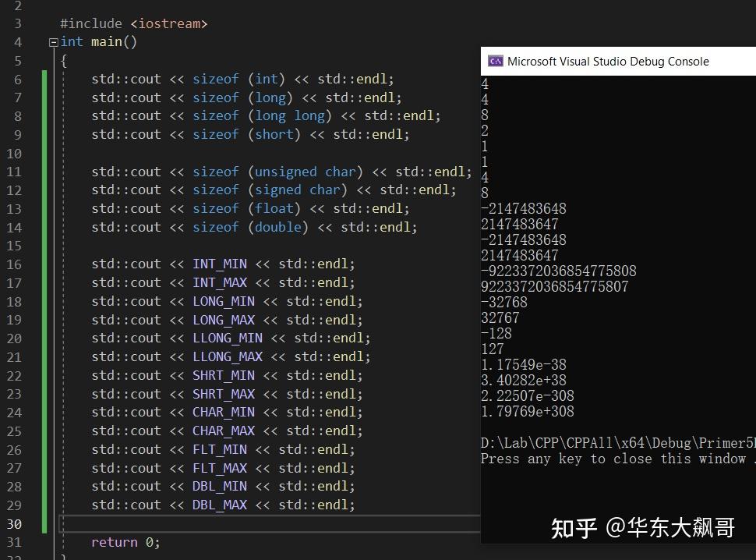756x560 pixels.
Task: Click the return 0; statement
Action: tap(125, 543)
